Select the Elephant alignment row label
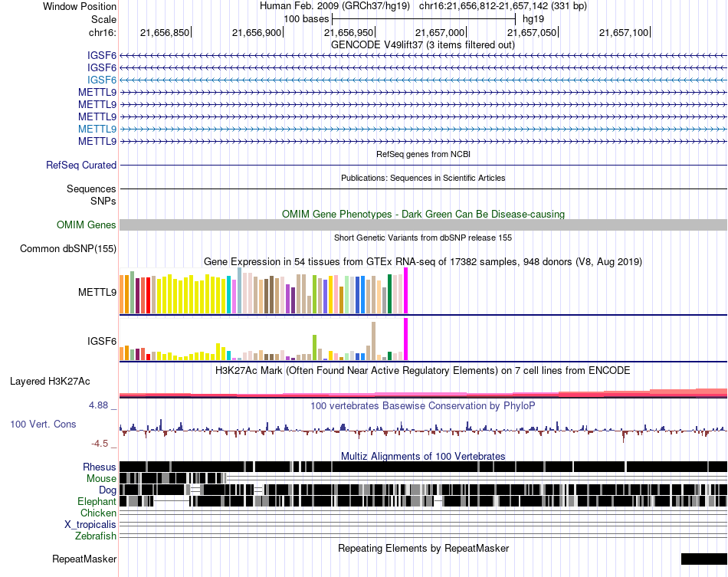This screenshot has width=728, height=577. 97,501
